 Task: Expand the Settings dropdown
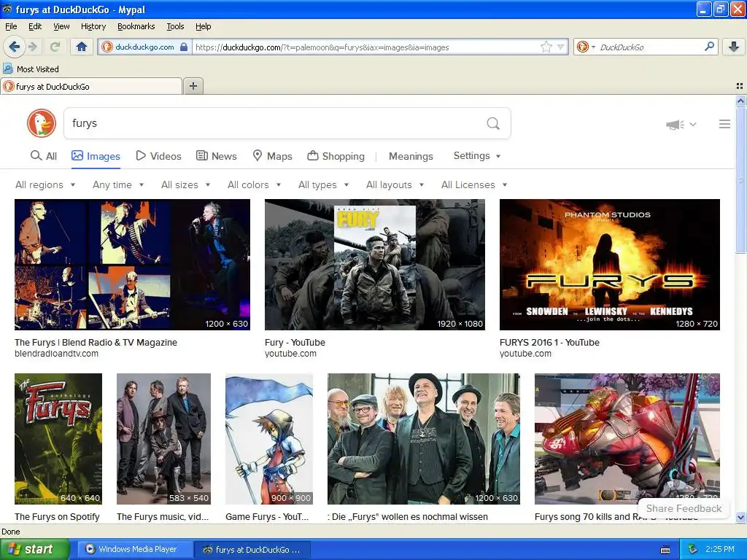tap(477, 156)
